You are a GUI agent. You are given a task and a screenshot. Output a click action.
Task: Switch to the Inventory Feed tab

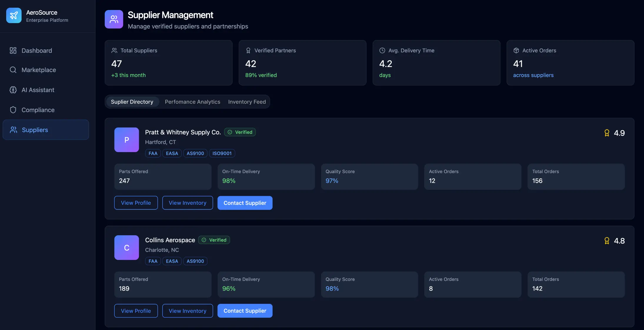coord(247,102)
